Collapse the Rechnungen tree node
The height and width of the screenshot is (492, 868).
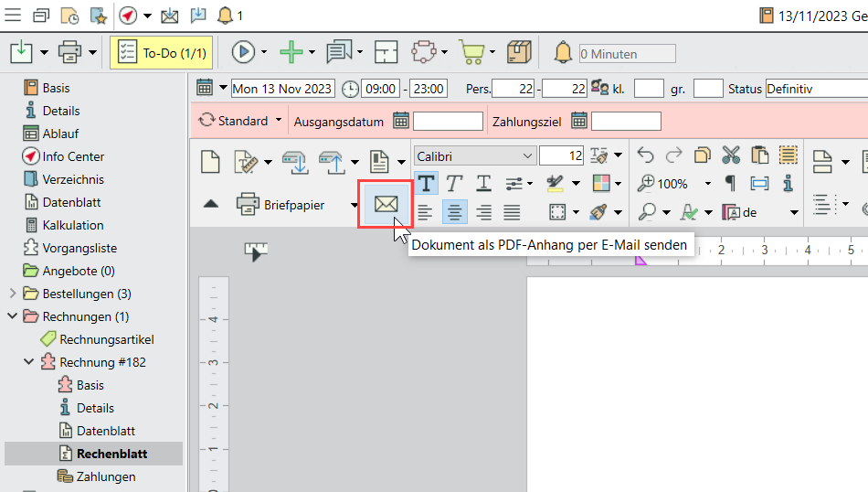click(12, 316)
